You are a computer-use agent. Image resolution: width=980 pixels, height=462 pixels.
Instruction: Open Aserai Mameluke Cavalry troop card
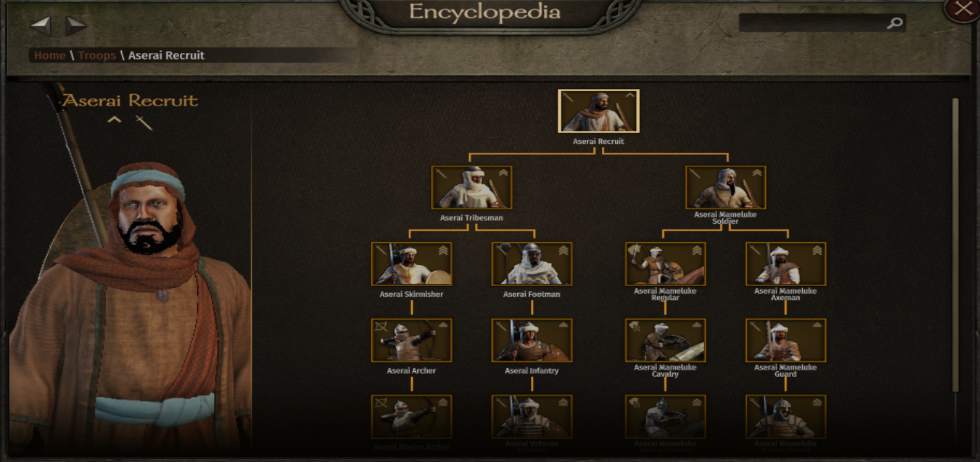pos(666,340)
